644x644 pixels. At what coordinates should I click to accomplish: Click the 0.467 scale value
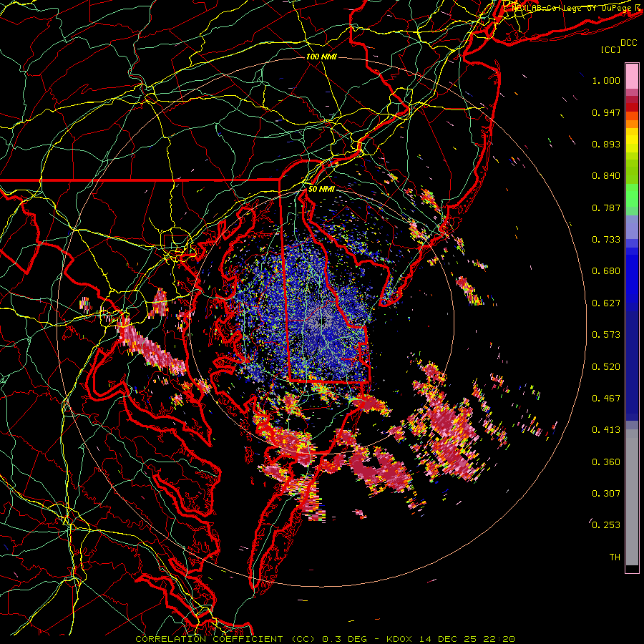click(x=606, y=399)
